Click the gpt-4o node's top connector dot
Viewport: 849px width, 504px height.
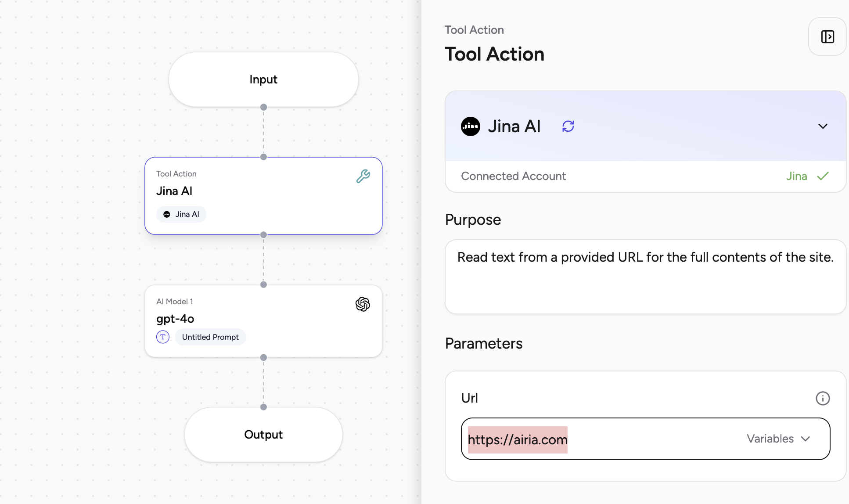pyautogui.click(x=263, y=284)
